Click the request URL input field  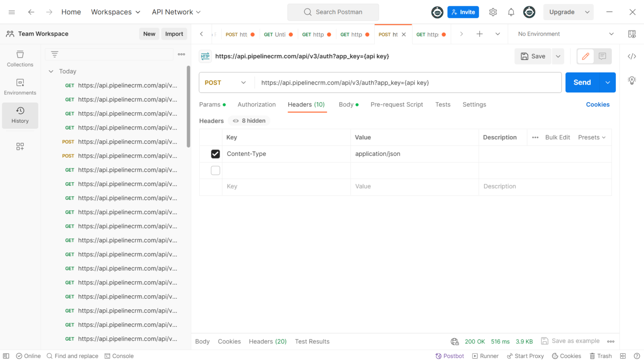point(408,83)
